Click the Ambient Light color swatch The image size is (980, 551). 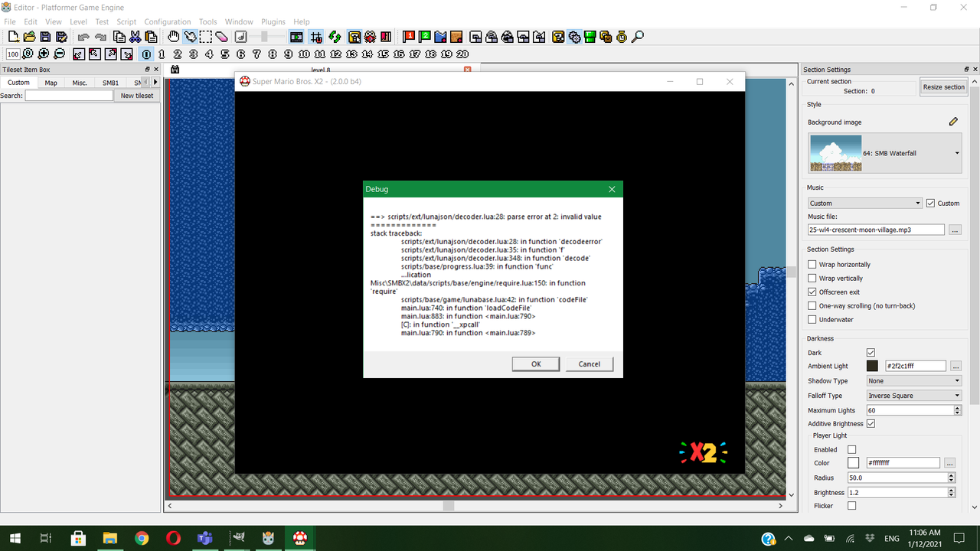(872, 366)
